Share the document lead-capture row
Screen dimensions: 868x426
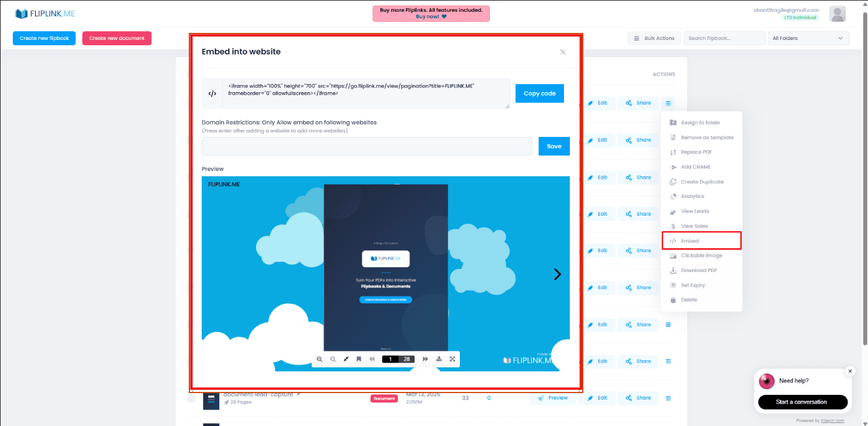click(x=638, y=398)
